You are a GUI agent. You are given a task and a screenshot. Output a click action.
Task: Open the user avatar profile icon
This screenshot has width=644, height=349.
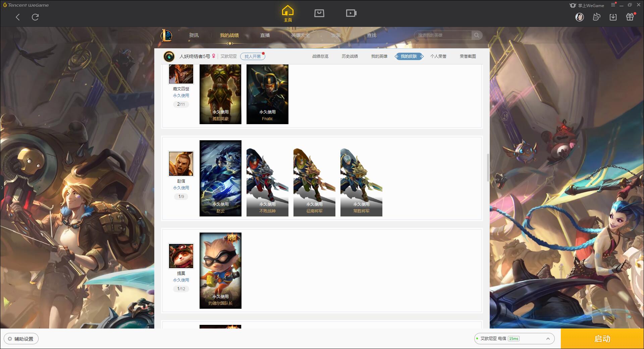(580, 17)
